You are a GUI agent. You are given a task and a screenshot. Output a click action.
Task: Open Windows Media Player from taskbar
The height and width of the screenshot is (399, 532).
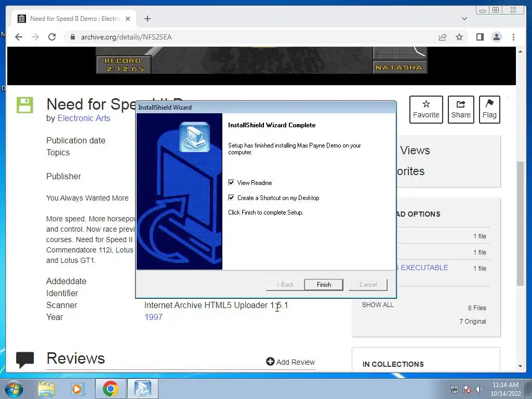[x=77, y=389]
